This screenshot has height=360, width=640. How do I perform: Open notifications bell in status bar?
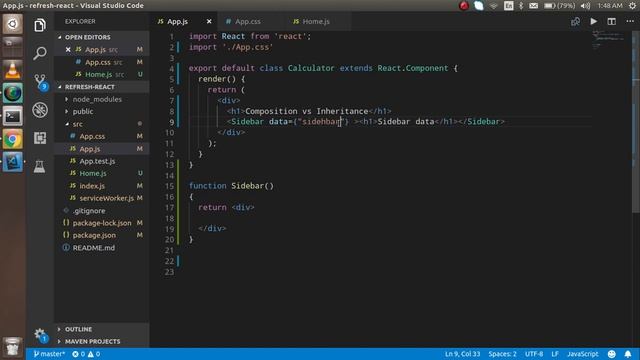pyautogui.click(x=628, y=354)
